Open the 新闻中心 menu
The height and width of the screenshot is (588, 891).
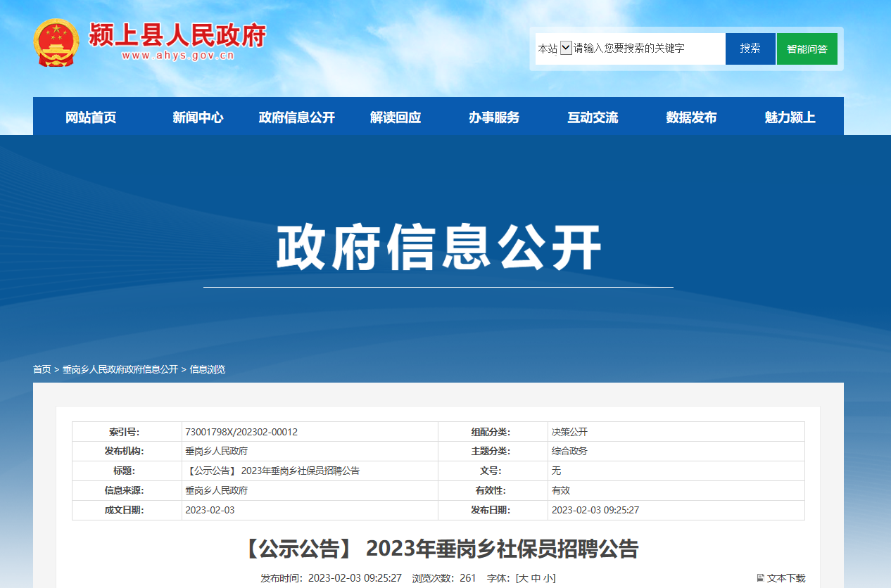[199, 117]
